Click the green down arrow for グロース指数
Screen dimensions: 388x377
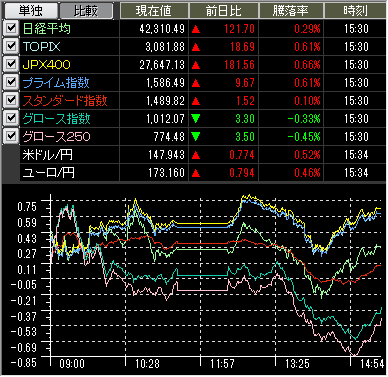click(196, 118)
